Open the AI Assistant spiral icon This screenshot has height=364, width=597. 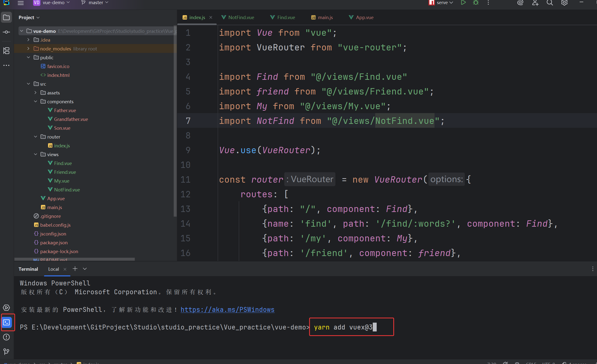pyautogui.click(x=520, y=3)
